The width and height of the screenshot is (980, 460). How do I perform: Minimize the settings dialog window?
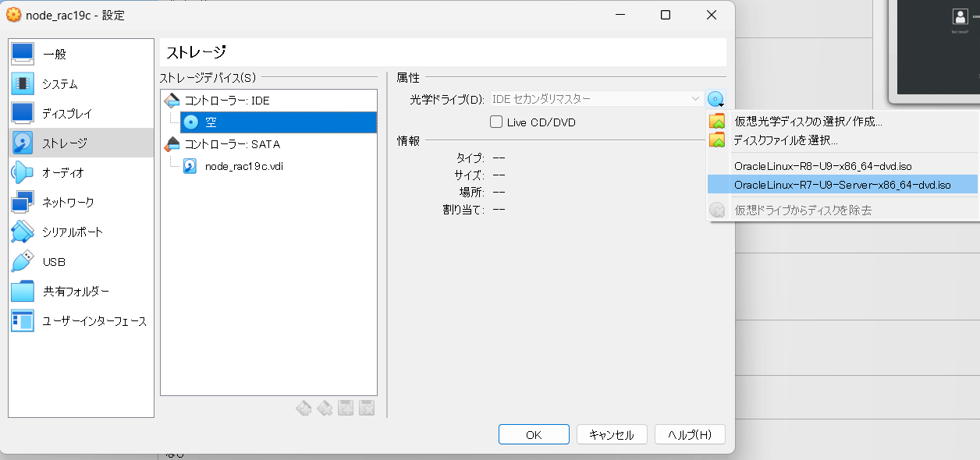pyautogui.click(x=620, y=15)
